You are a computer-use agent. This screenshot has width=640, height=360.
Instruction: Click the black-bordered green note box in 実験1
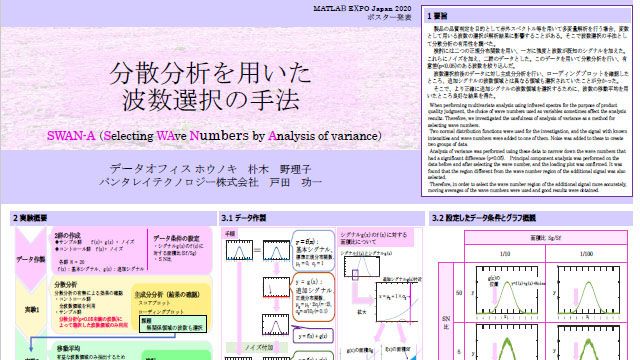173,324
